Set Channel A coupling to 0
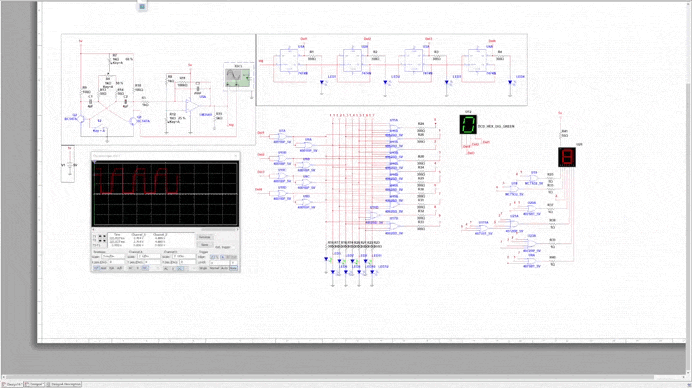 pyautogui.click(x=138, y=268)
